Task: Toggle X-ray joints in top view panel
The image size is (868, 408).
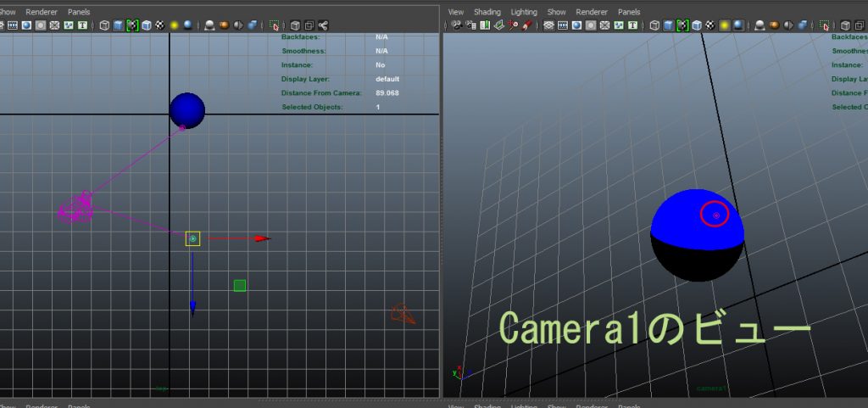Action: point(323,25)
